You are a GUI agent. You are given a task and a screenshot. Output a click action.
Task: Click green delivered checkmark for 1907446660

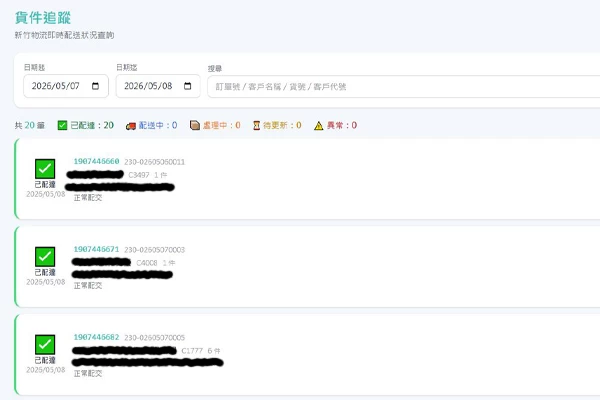tap(45, 169)
